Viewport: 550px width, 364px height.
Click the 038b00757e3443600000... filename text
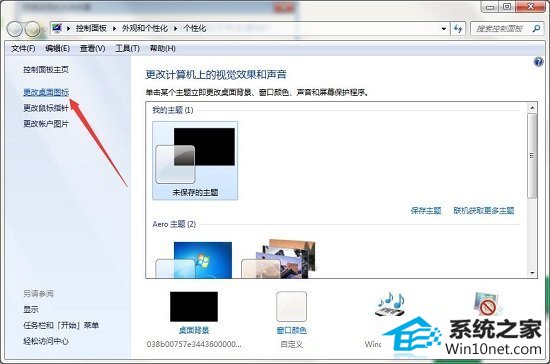194,344
